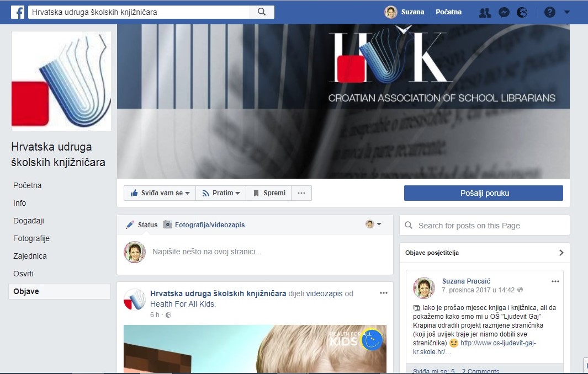Image resolution: width=588 pixels, height=374 pixels.
Task: Focus the Facebook search field
Action: pyautogui.click(x=139, y=12)
